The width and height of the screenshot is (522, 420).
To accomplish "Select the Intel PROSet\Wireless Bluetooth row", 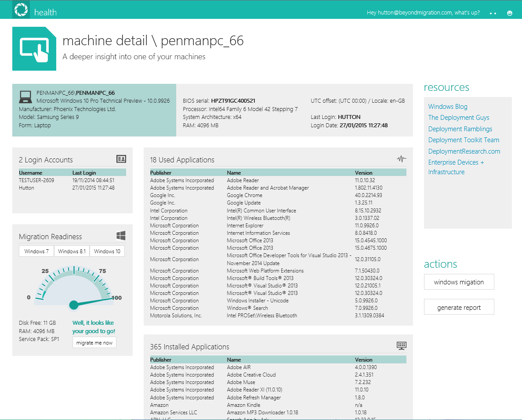I will [x=278, y=316].
